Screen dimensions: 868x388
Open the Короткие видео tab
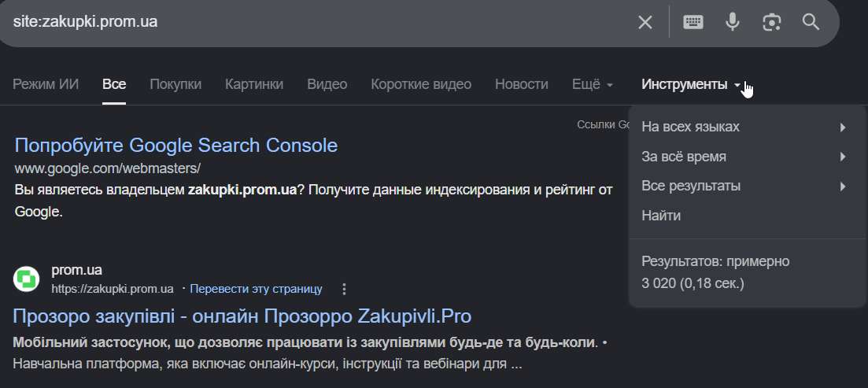(x=421, y=84)
